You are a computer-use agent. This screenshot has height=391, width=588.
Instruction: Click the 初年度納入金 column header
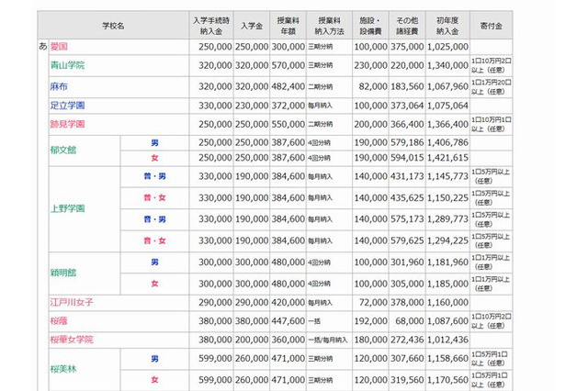pos(447,26)
